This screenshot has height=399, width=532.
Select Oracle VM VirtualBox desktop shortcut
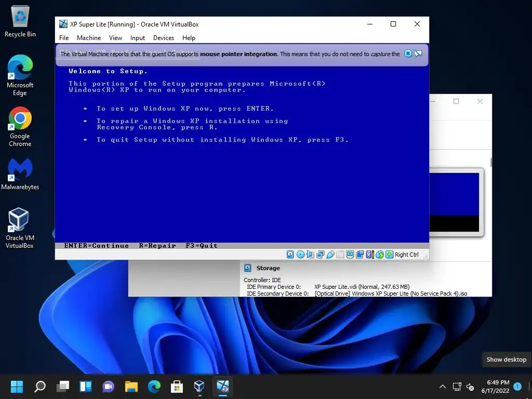tap(20, 228)
